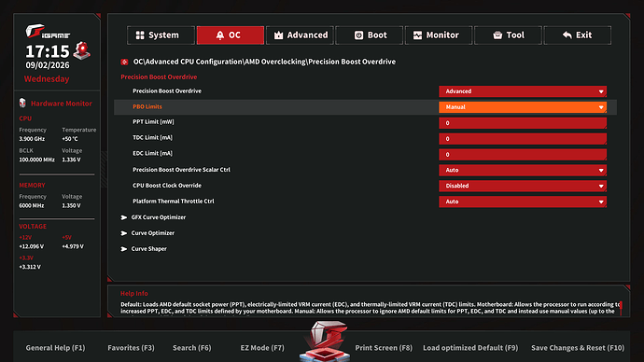Click the System tab grid icon

(x=140, y=35)
